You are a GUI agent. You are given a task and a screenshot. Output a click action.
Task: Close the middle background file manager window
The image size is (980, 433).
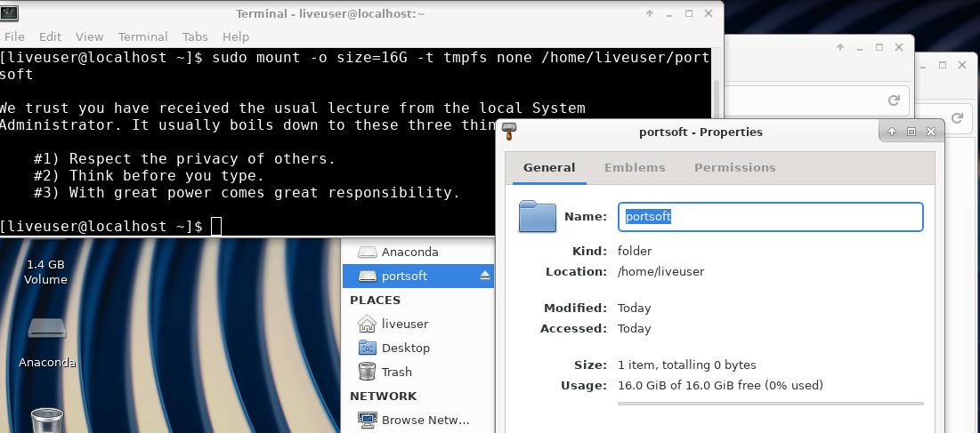pos(899,47)
